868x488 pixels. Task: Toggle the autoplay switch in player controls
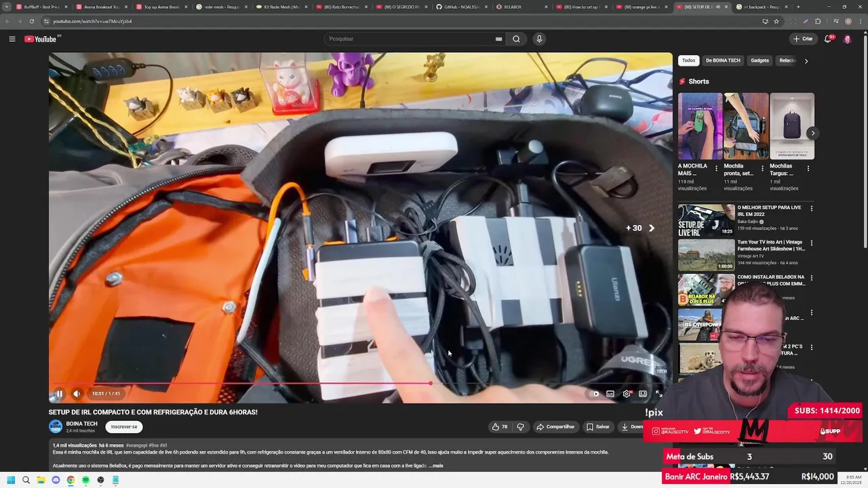tap(595, 394)
